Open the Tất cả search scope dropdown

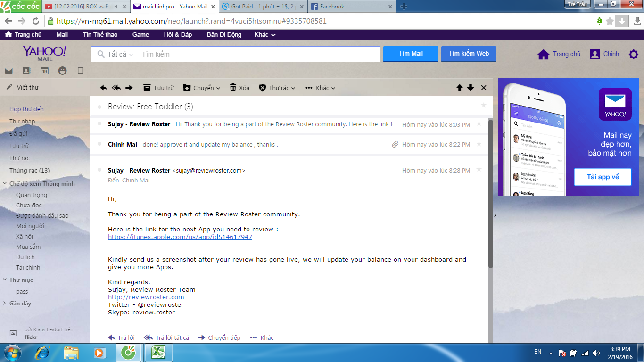[115, 54]
